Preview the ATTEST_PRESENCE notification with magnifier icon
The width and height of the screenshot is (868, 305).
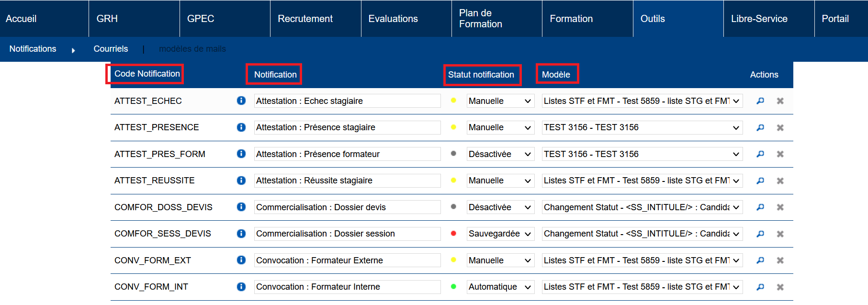click(760, 127)
